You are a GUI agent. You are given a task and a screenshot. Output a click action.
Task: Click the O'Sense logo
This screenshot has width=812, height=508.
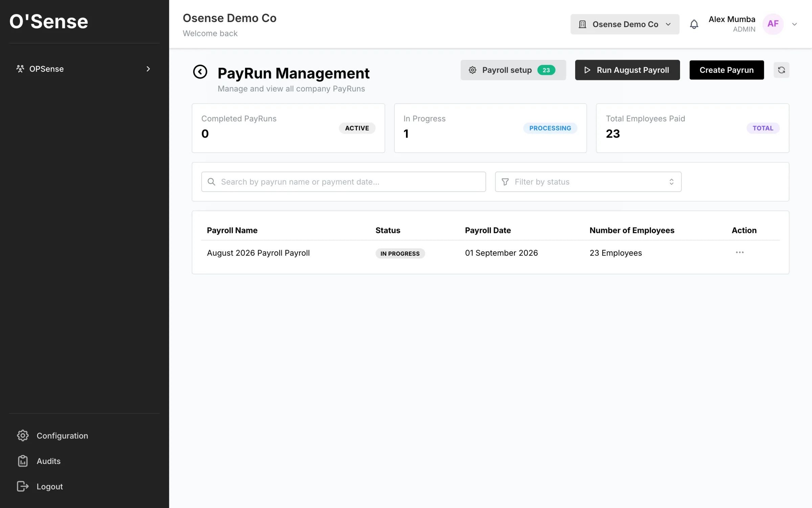(x=49, y=21)
